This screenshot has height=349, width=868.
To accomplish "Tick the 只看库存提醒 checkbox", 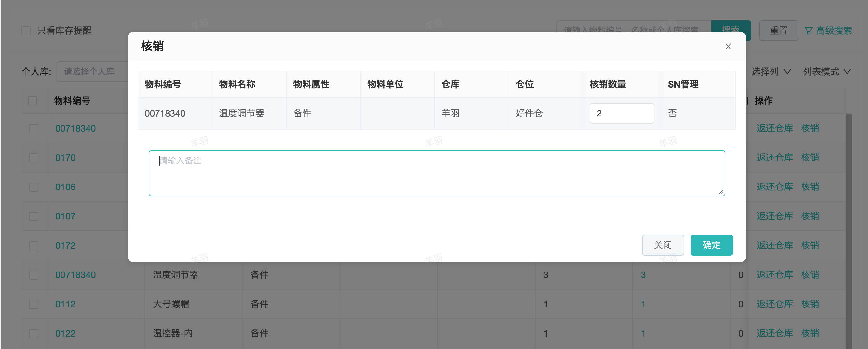I will click(x=26, y=31).
